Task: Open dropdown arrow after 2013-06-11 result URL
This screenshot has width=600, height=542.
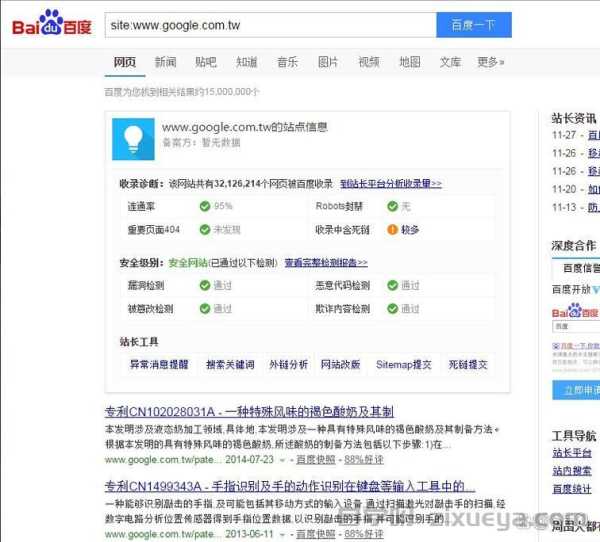Action: 282,535
